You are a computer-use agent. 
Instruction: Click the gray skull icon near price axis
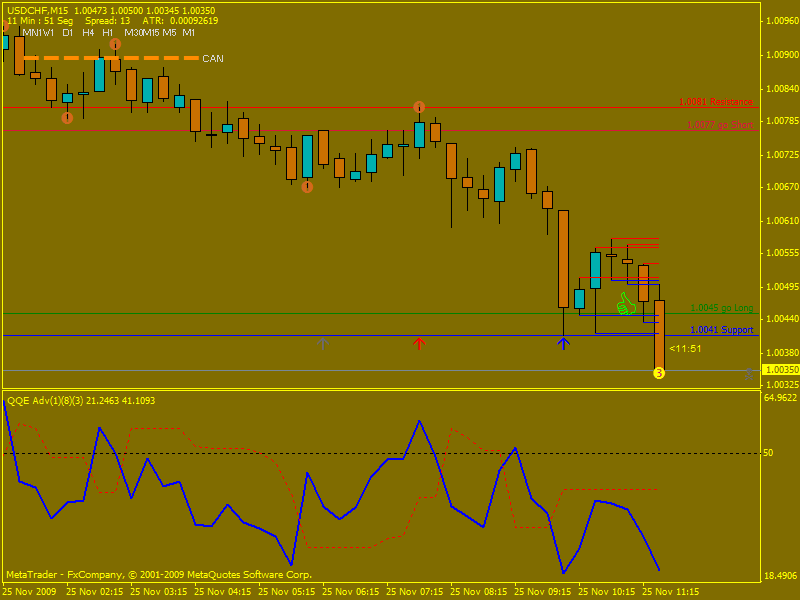click(x=749, y=373)
